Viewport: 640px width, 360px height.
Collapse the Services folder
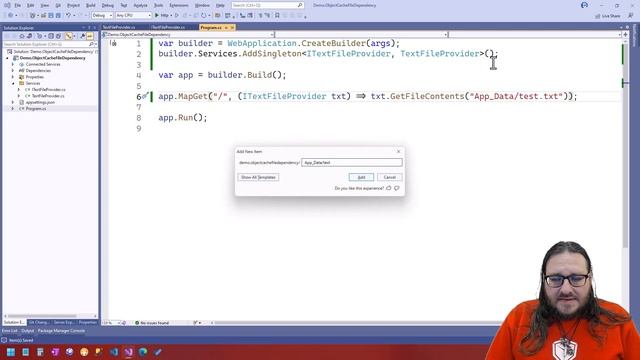(x=13, y=83)
